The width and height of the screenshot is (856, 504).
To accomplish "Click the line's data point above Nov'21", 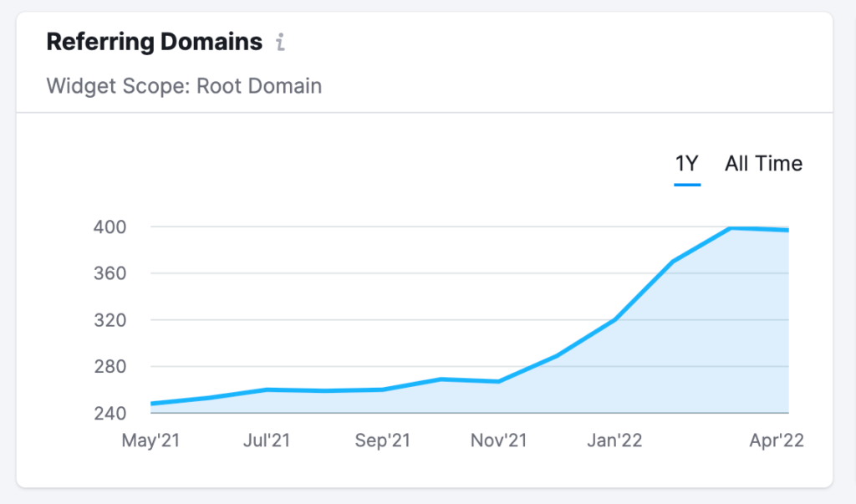I will (499, 382).
